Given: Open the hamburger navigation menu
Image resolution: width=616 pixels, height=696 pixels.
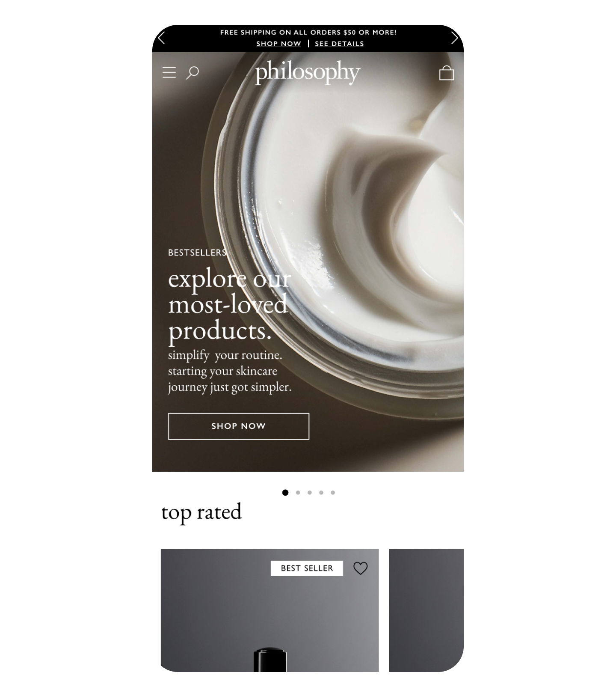Looking at the screenshot, I should [x=169, y=72].
